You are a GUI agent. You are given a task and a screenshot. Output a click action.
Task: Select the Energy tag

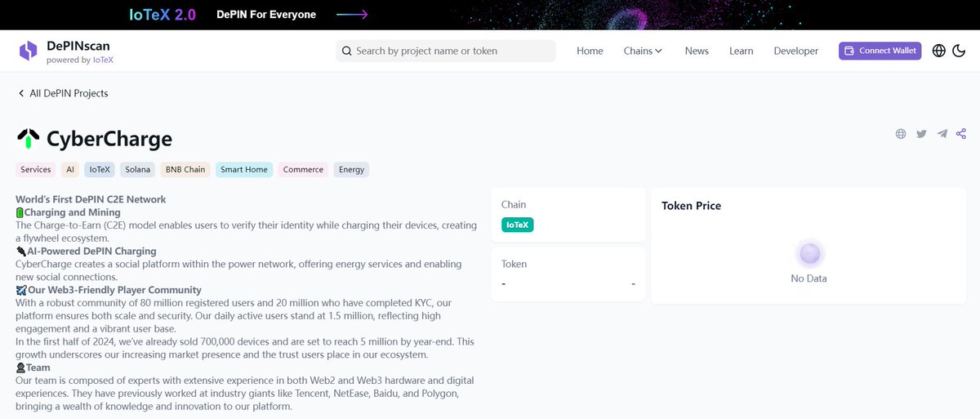tap(351, 170)
